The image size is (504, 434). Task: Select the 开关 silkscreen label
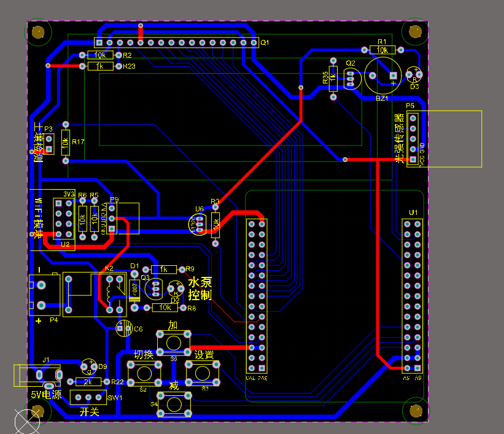click(x=90, y=412)
